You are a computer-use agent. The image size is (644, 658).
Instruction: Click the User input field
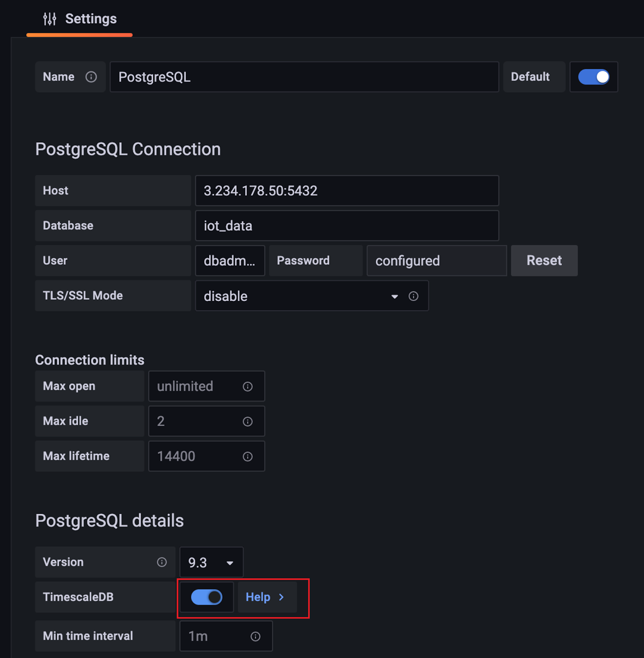click(230, 261)
